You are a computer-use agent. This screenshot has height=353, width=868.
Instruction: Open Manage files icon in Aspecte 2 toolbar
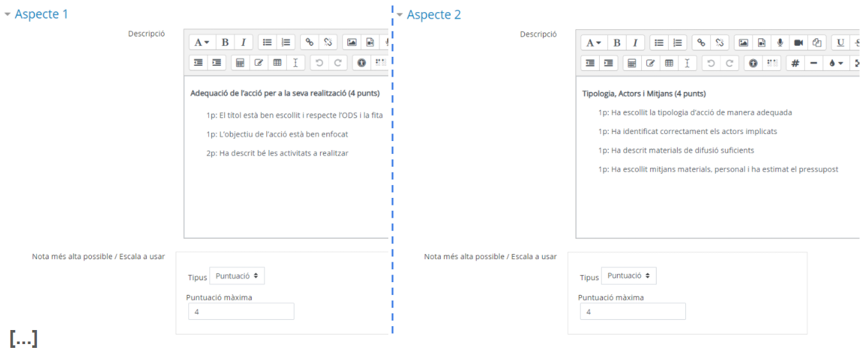click(x=817, y=43)
